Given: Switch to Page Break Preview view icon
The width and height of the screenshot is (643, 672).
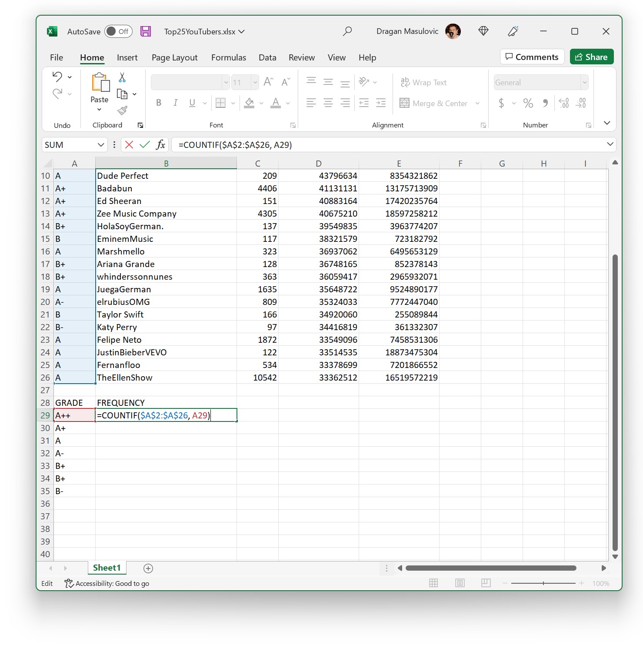Looking at the screenshot, I should (486, 583).
